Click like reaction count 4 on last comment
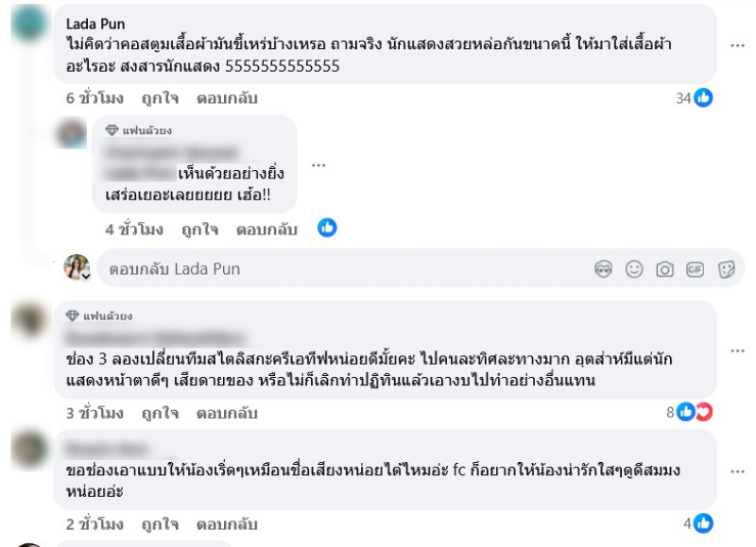The image size is (756, 547). tap(698, 523)
